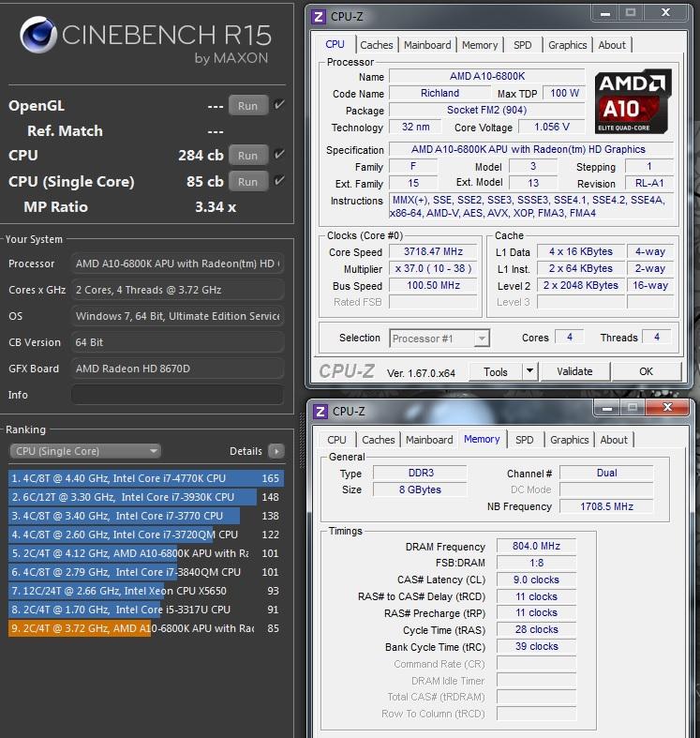The height and width of the screenshot is (738, 700).
Task: Click the MP Ratio value 3.34 x
Action: [216, 207]
